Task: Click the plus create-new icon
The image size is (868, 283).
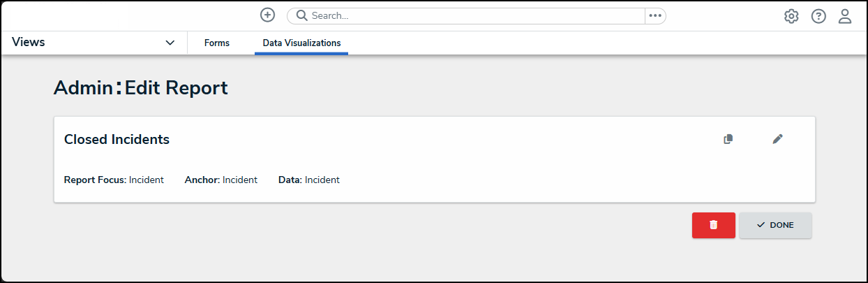Action: [267, 15]
